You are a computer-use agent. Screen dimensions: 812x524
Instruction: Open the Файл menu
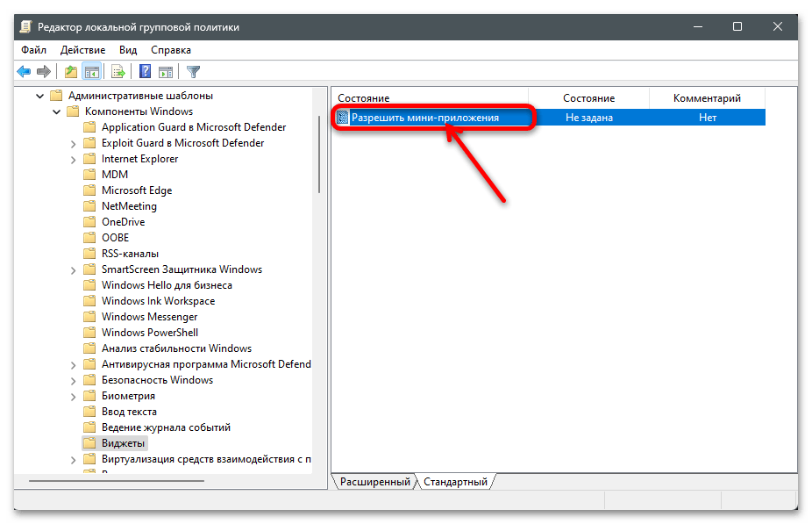(x=33, y=50)
